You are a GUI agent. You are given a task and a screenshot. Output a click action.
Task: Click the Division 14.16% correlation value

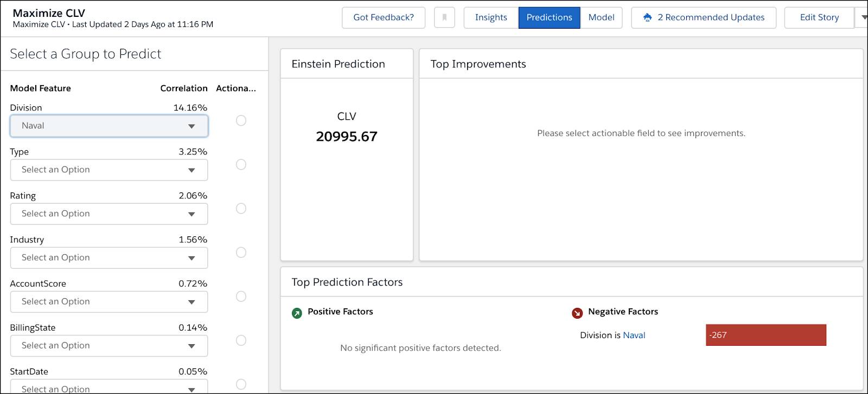click(x=190, y=108)
